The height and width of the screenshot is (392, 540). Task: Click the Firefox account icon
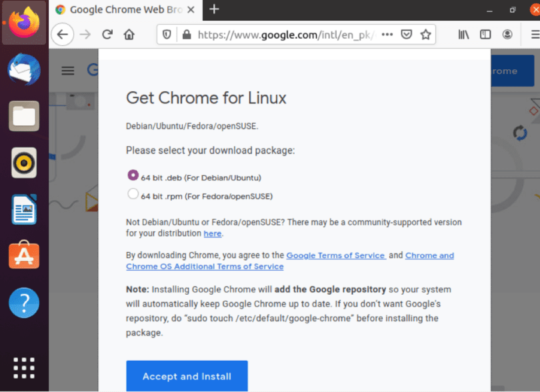507,34
